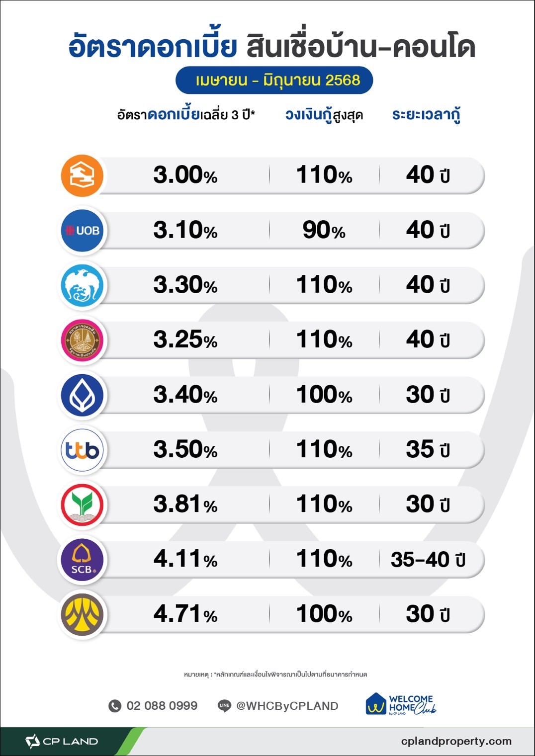
Task: Click the phone number 02 088 0999
Action: click(x=162, y=706)
